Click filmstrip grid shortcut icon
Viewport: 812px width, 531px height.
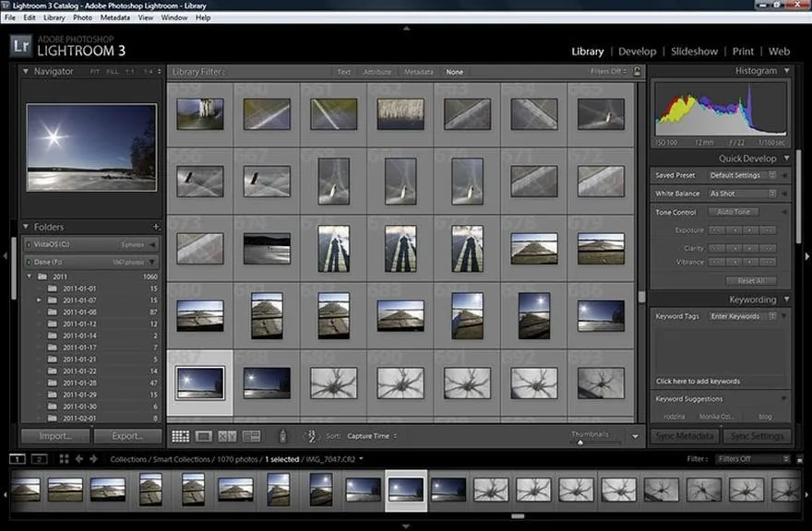65,458
